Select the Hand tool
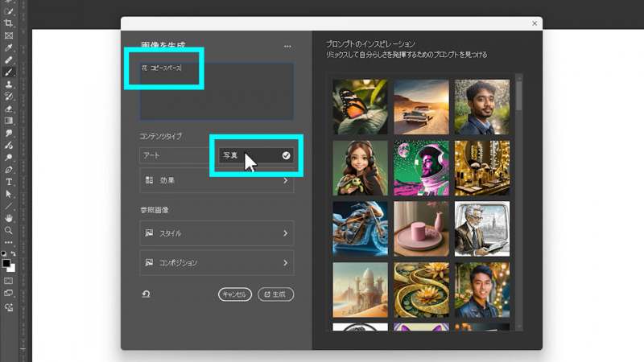 tap(9, 218)
